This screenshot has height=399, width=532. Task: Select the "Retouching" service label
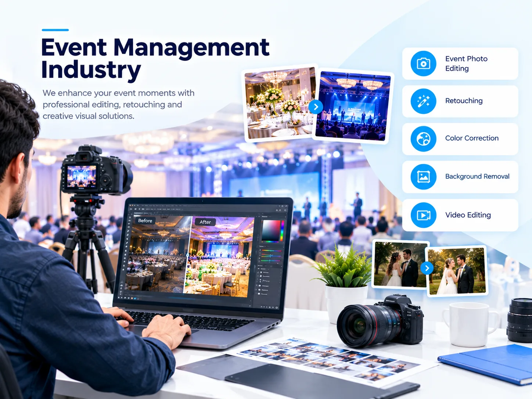[x=464, y=101]
